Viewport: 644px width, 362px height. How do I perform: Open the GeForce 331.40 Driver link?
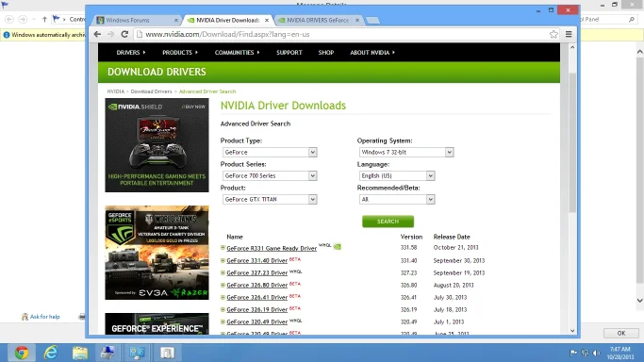coord(256,260)
